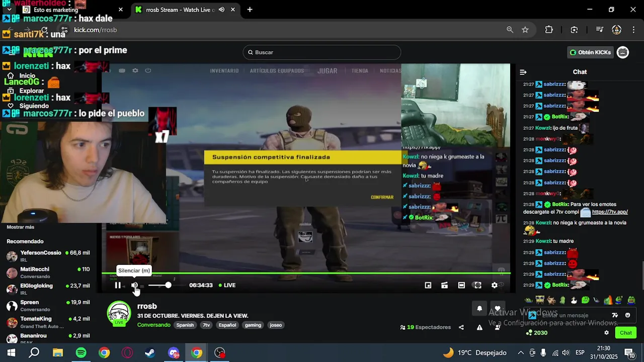Open the media controls icon in Chrome

pos(599,30)
